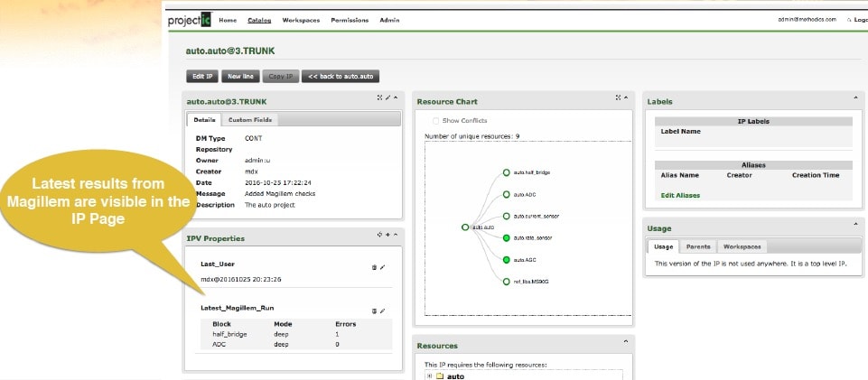The height and width of the screenshot is (380, 868).
Task: Click the auto folder icon in Resources
Action: pyautogui.click(x=440, y=376)
